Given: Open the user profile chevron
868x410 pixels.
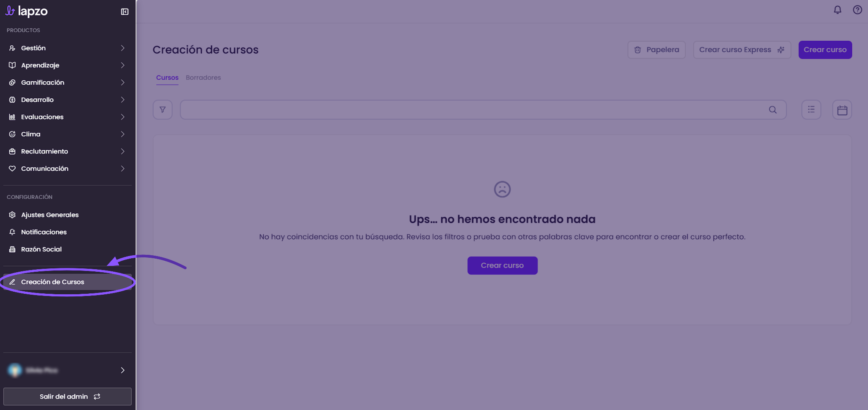Looking at the screenshot, I should pos(122,370).
